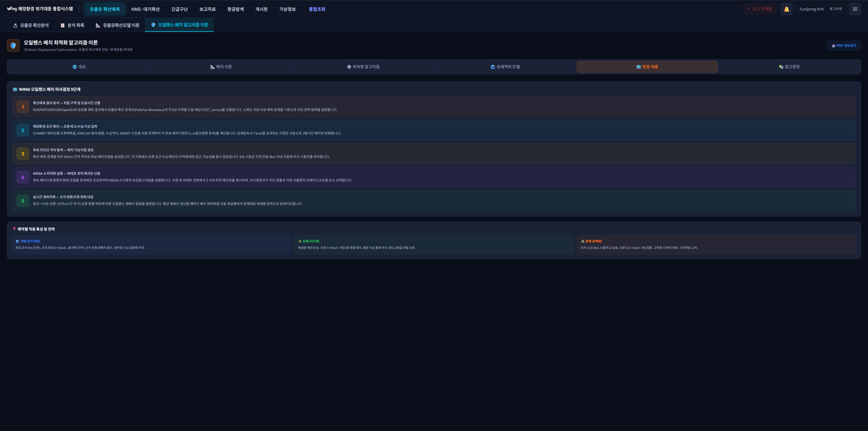Open HNS·대기확산 in the top menu
The height and width of the screenshot is (431, 868).
145,9
